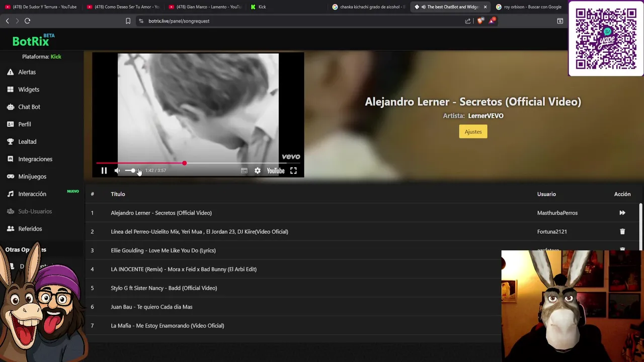
Task: Select the Stylo G ft Sister Nancy - Badd row
Action: tap(293, 288)
